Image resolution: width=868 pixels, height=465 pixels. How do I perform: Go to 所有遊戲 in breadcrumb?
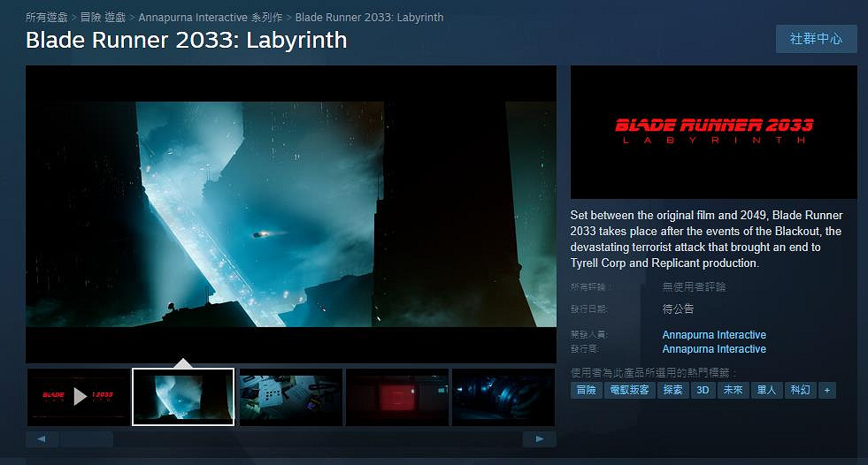(47, 18)
